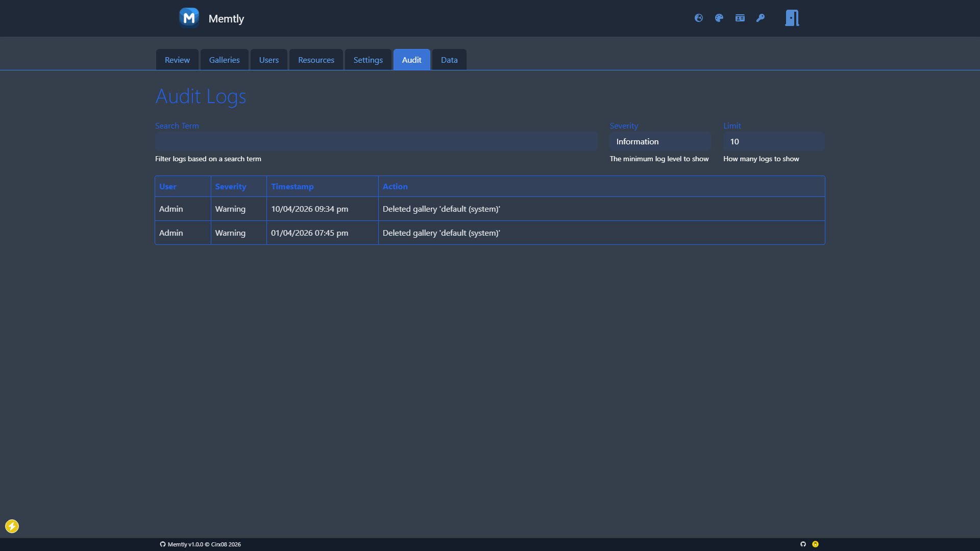Open the Data tab
Image resolution: width=980 pixels, height=551 pixels.
[x=449, y=60]
